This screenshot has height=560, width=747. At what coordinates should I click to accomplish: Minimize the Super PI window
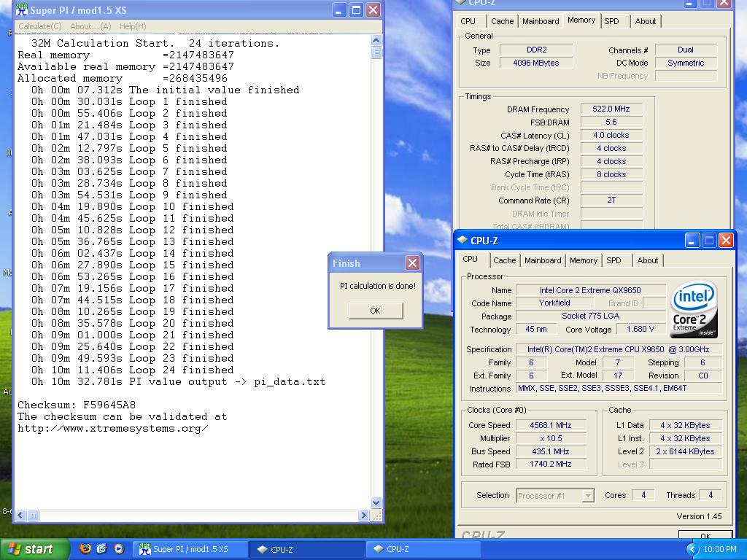pyautogui.click(x=338, y=10)
